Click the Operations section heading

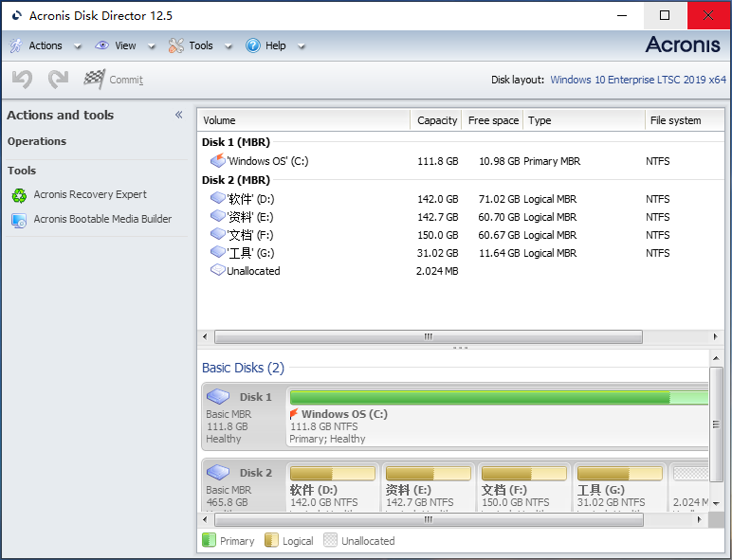pyautogui.click(x=37, y=141)
